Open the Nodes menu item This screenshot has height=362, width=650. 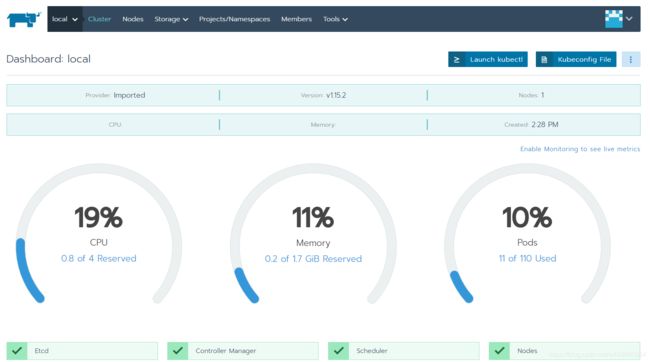tap(133, 19)
